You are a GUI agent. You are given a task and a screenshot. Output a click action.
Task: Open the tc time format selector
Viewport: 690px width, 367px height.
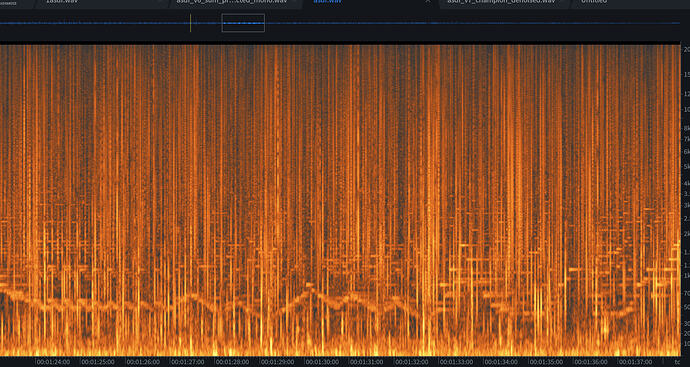[x=677, y=362]
